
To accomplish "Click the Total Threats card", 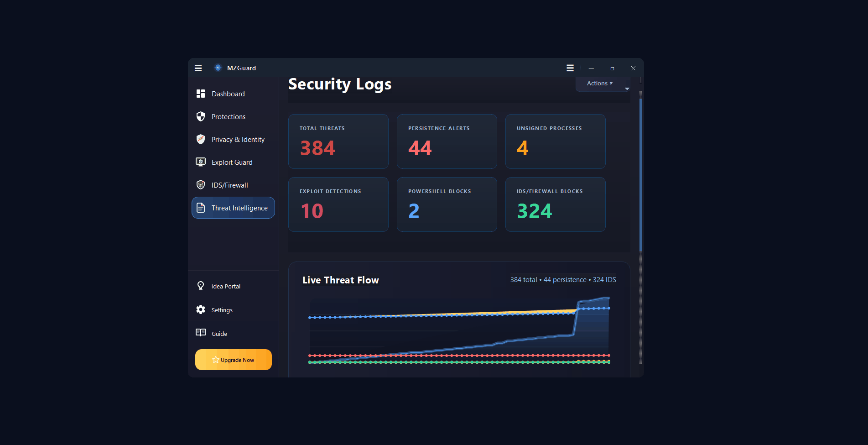I will [x=338, y=141].
